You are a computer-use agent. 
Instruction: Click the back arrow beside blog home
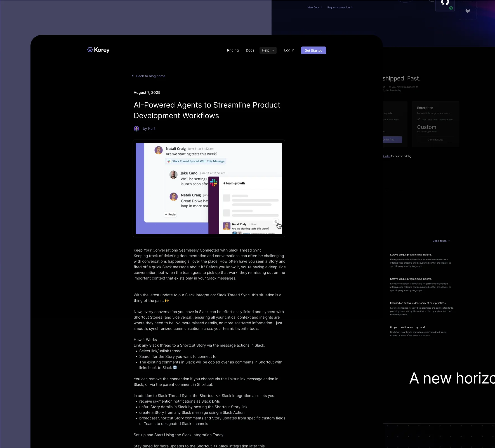pos(133,76)
